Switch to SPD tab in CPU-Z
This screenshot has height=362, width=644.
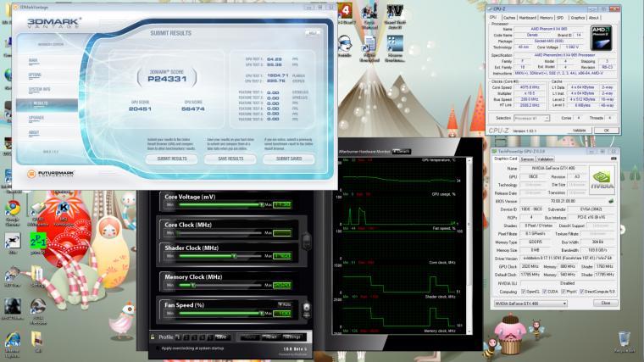[560, 18]
